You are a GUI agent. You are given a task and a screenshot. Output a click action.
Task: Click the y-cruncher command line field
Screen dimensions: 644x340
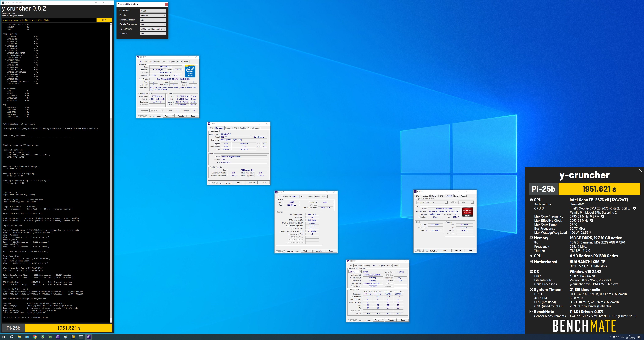click(49, 20)
